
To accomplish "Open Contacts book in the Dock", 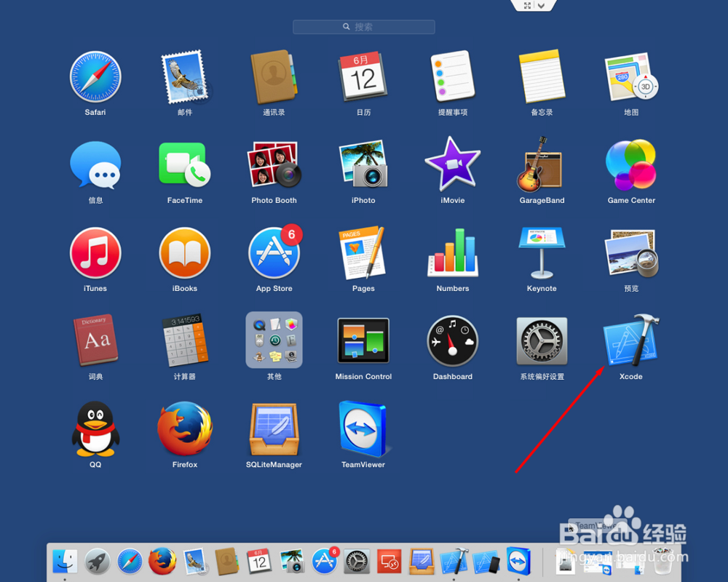I will coord(227,561).
